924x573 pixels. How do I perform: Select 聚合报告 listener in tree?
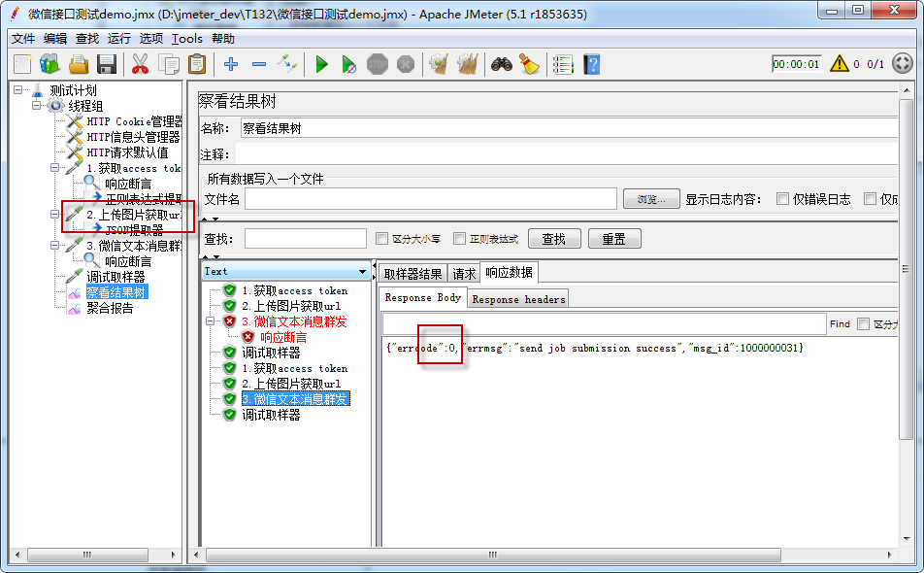[x=110, y=308]
